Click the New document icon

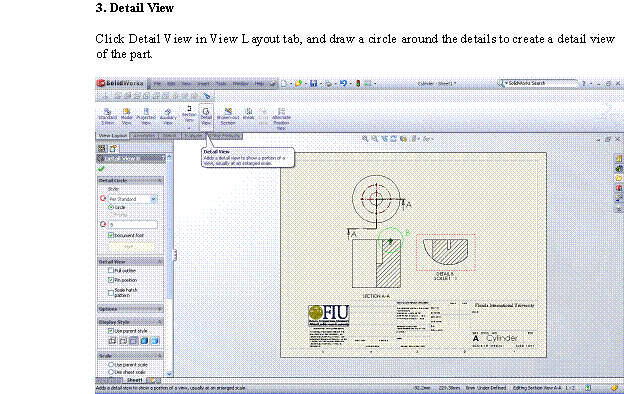(284, 84)
